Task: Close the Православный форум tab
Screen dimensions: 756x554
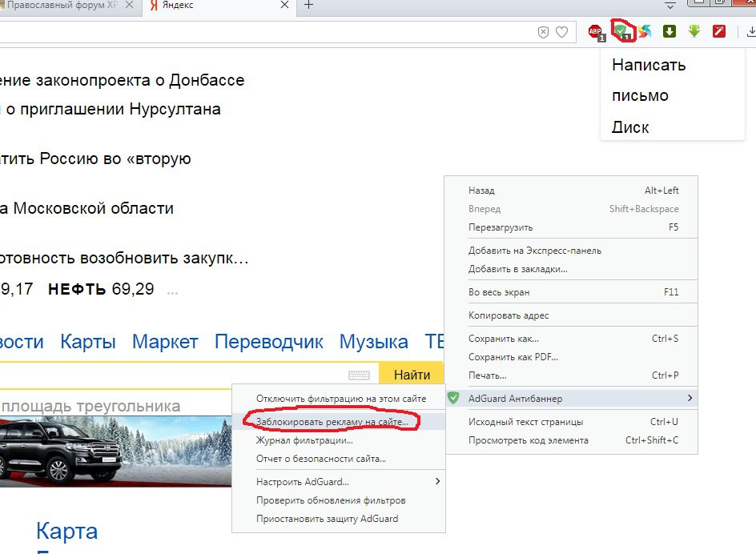Action: [x=129, y=5]
